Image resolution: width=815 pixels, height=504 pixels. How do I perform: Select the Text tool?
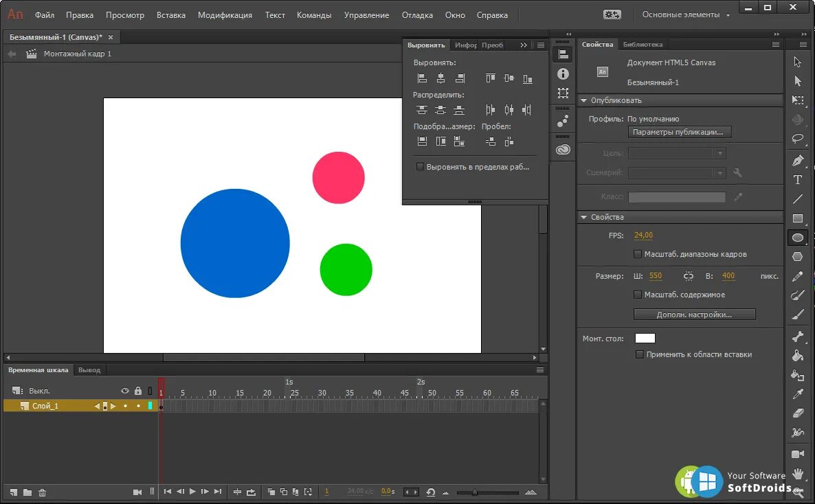[x=797, y=180]
